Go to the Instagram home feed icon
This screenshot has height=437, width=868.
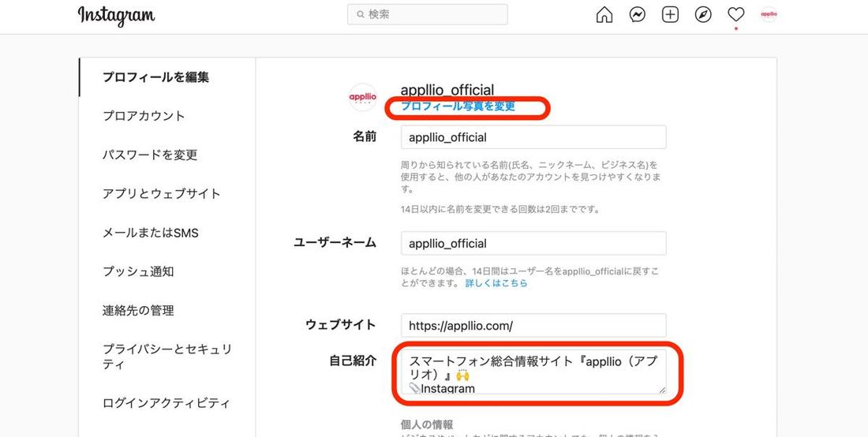pos(604,15)
